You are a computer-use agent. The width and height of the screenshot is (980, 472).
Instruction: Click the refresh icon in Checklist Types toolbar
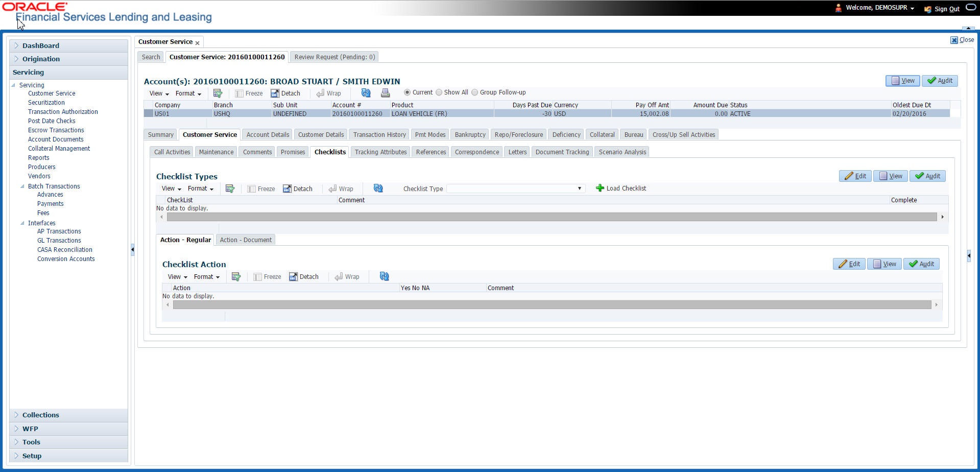[x=378, y=188]
